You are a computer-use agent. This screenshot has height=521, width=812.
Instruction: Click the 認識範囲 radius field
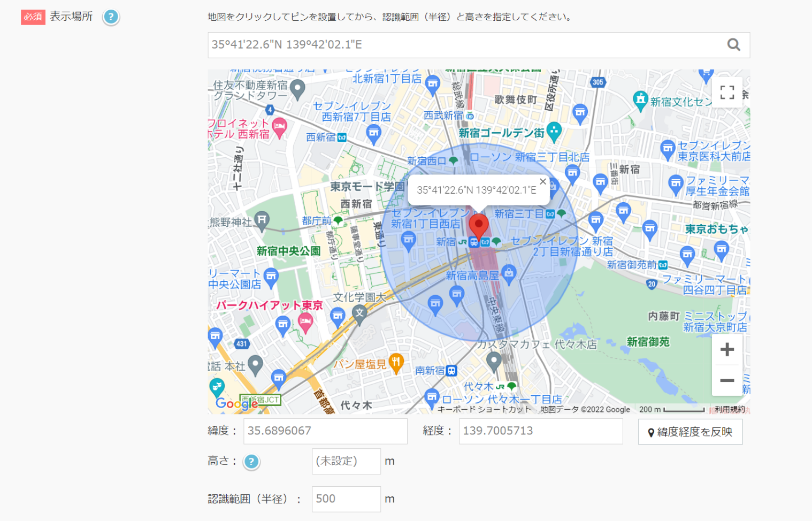346,499
